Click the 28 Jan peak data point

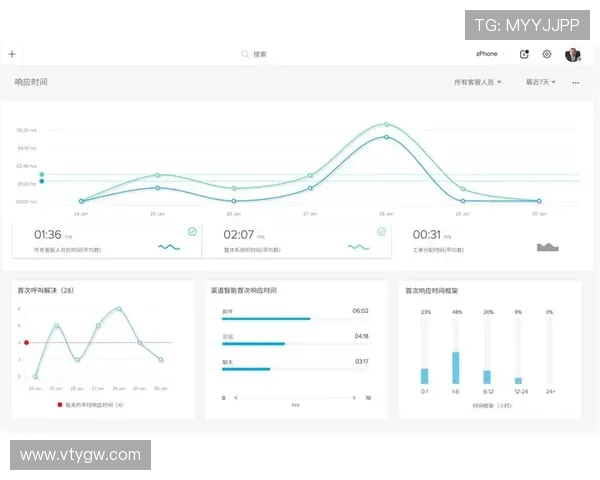386,125
